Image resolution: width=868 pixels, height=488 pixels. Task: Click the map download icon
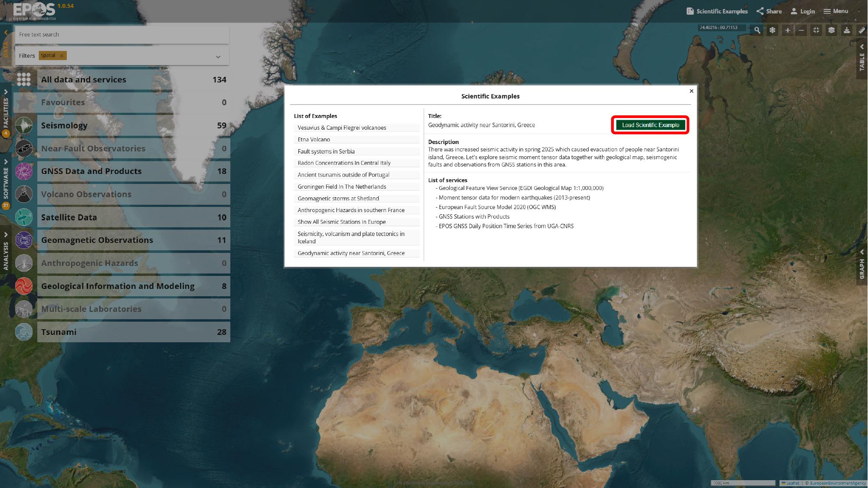(x=846, y=30)
